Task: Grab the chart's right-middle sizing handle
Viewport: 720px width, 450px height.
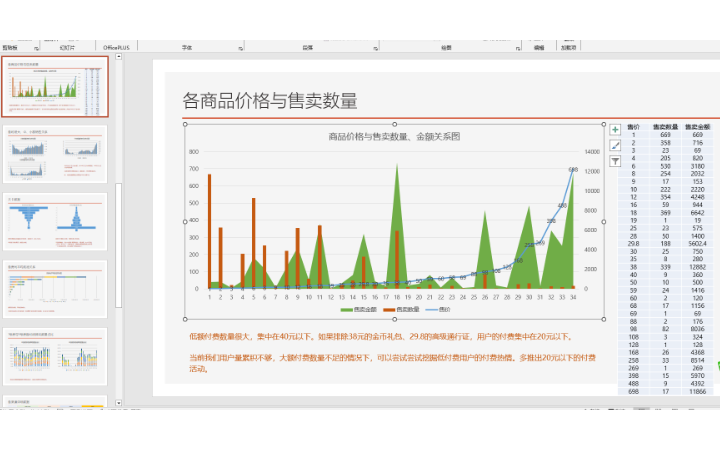Action: pyautogui.click(x=604, y=222)
